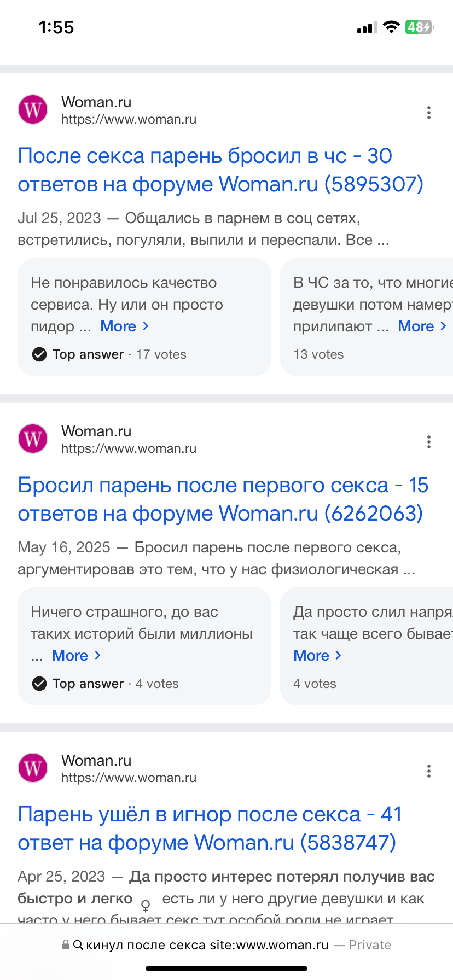Tap Woman.ru favicon of first result

click(x=33, y=109)
